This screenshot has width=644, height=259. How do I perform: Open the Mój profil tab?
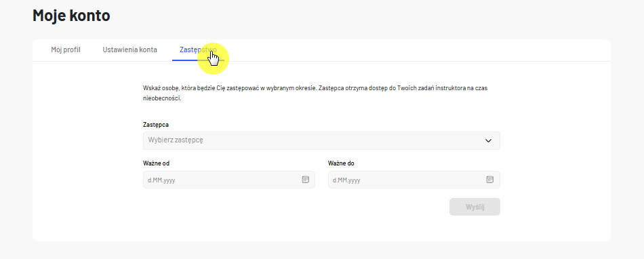(66, 50)
